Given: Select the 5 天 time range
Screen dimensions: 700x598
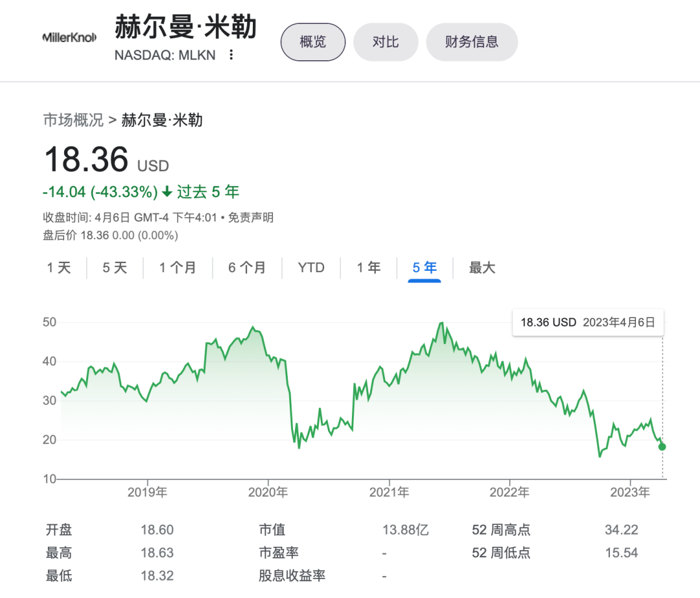Looking at the screenshot, I should pos(115,268).
